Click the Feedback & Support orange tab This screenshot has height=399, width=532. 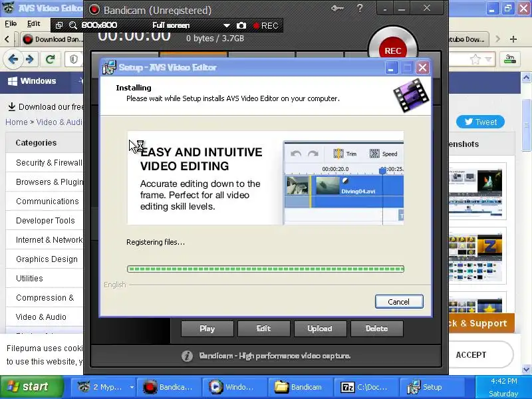point(481,323)
